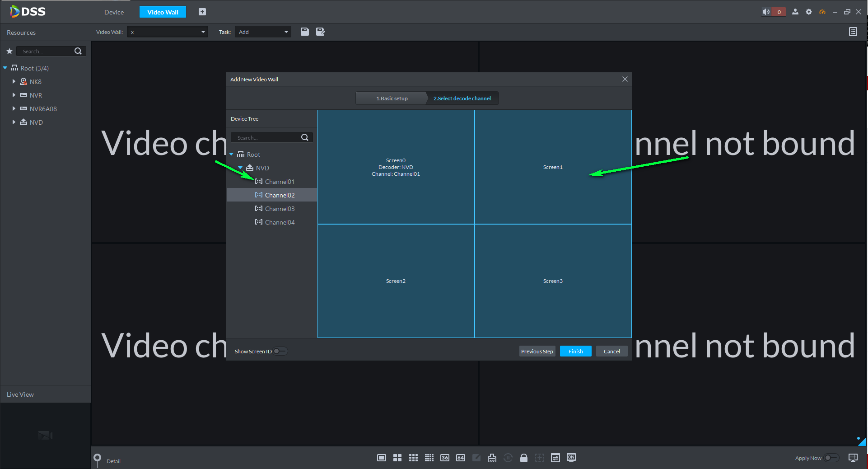Toggle the Show Screen ID switch
The height and width of the screenshot is (469, 868).
pos(280,351)
